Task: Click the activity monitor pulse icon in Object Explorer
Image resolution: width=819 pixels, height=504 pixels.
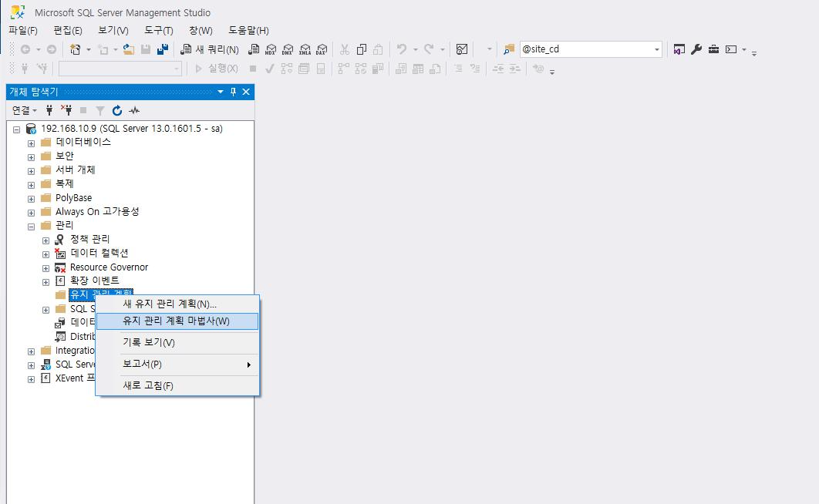Action: point(134,110)
